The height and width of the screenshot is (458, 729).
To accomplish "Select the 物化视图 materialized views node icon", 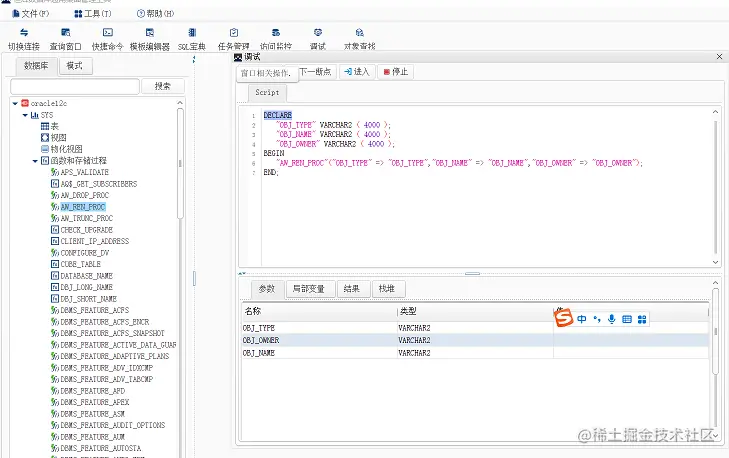I will pyautogui.click(x=45, y=149).
